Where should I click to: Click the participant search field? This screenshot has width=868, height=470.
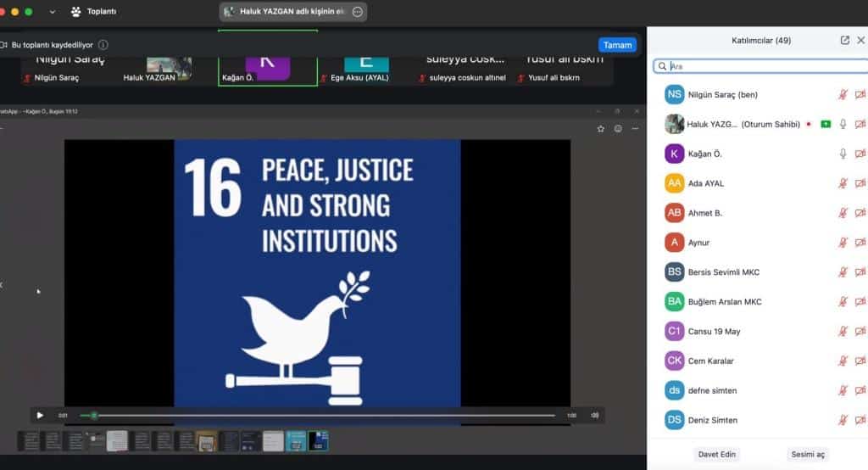click(x=763, y=65)
